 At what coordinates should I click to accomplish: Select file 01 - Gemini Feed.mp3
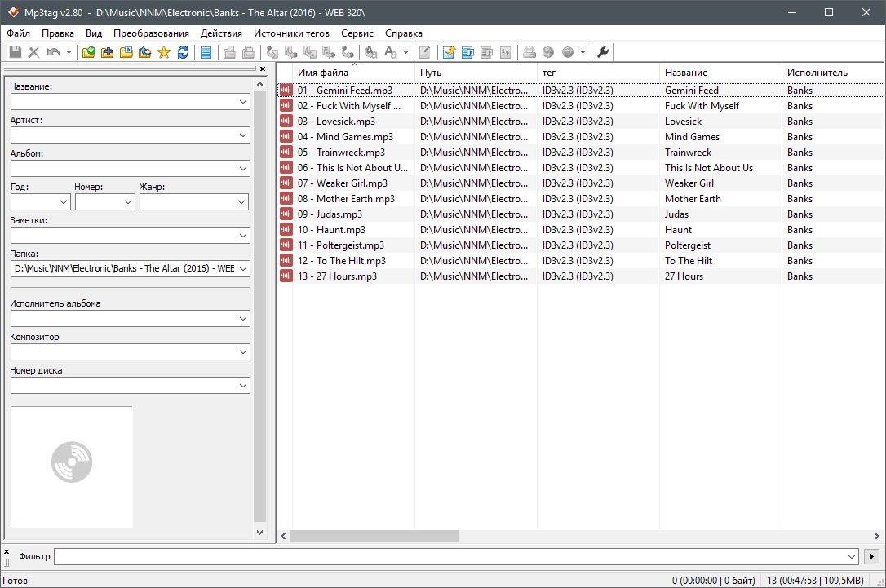(x=344, y=91)
